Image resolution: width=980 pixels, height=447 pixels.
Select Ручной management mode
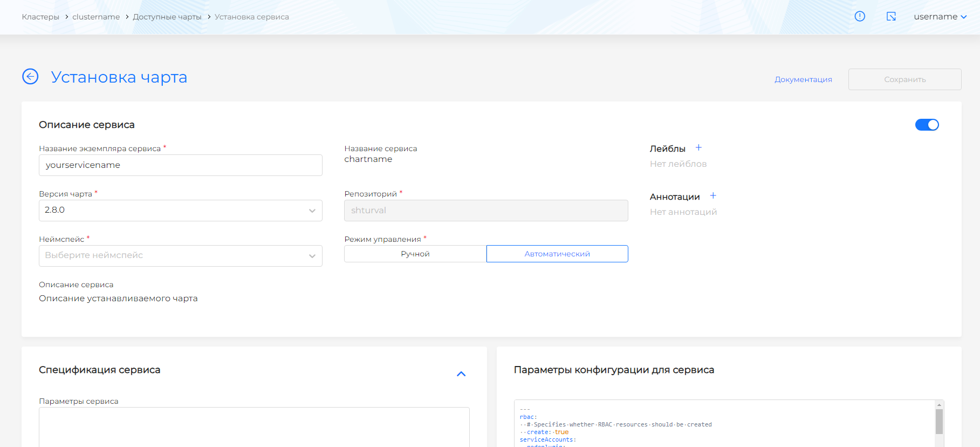[415, 254]
